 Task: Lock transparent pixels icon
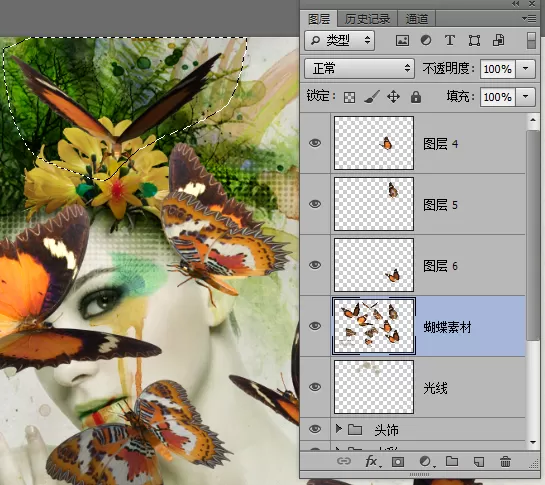pyautogui.click(x=349, y=97)
